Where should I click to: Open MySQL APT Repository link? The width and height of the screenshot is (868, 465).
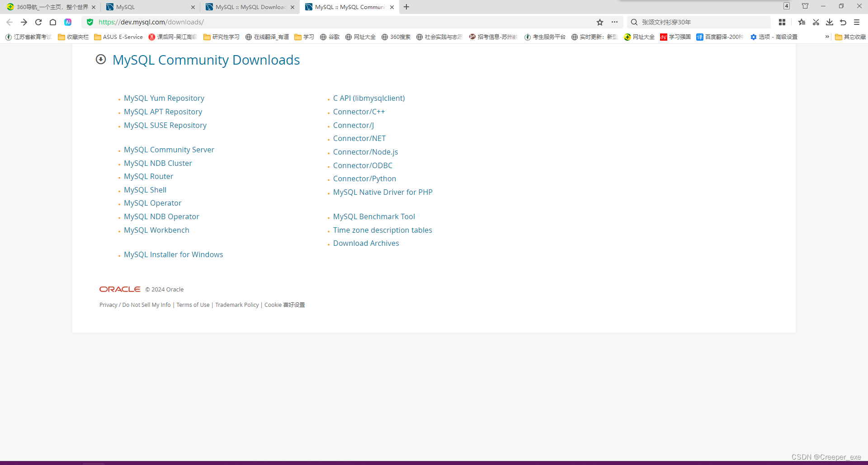click(163, 112)
